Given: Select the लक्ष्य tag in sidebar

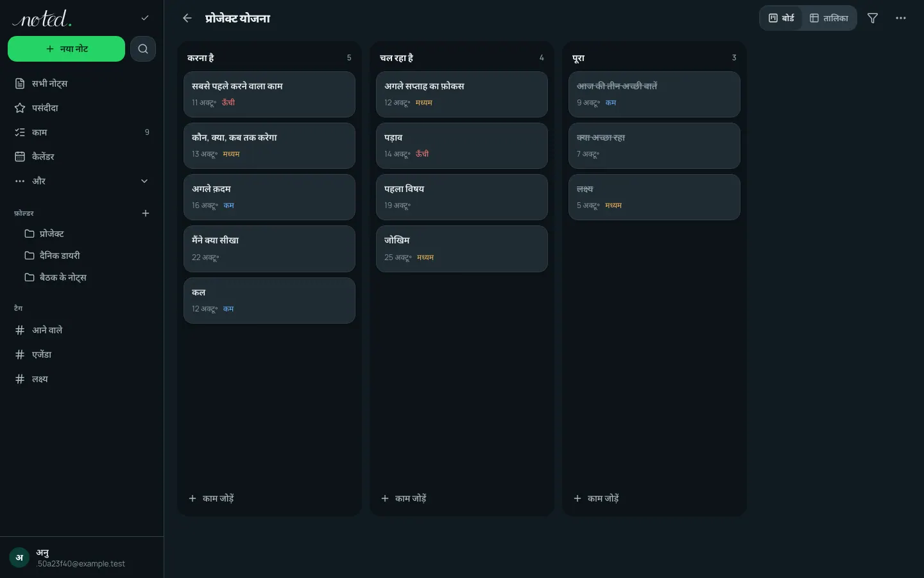Looking at the screenshot, I should coord(81,379).
